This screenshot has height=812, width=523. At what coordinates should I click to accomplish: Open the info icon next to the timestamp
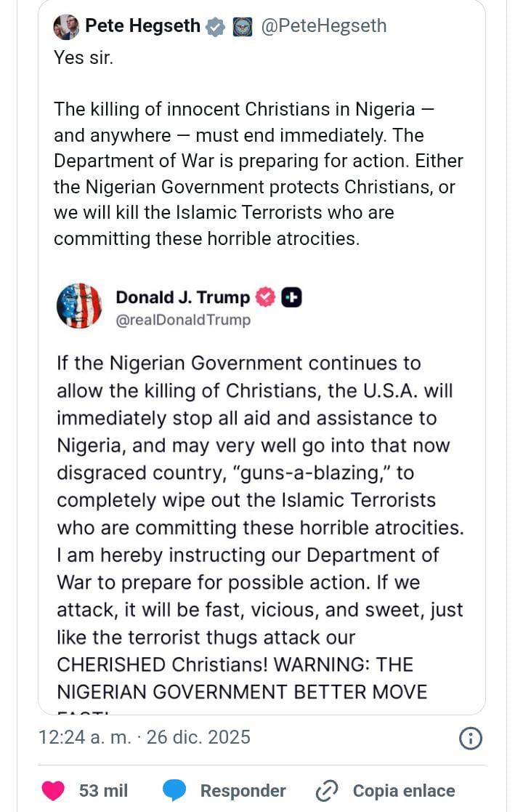(x=471, y=739)
